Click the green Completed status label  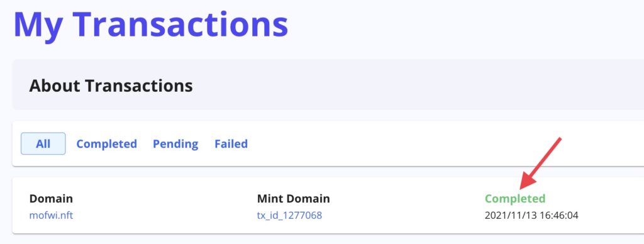pos(515,199)
